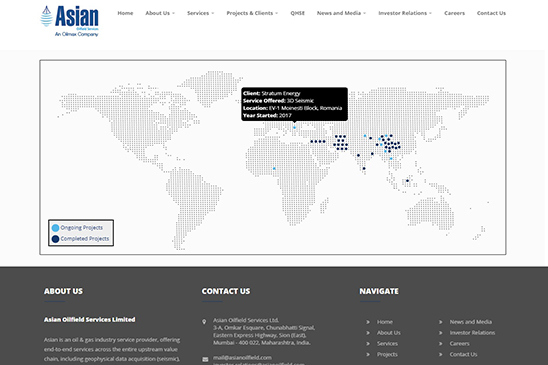Click the dark project dot in southern India

click(364, 169)
